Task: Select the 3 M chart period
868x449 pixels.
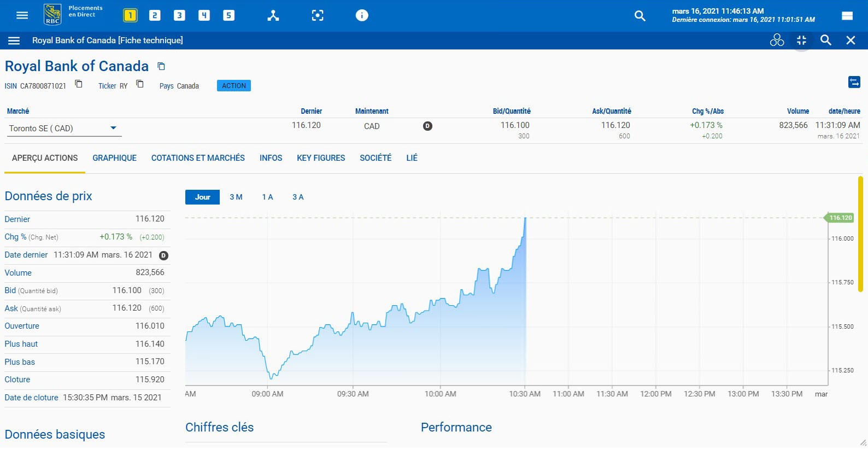Action: click(x=236, y=197)
